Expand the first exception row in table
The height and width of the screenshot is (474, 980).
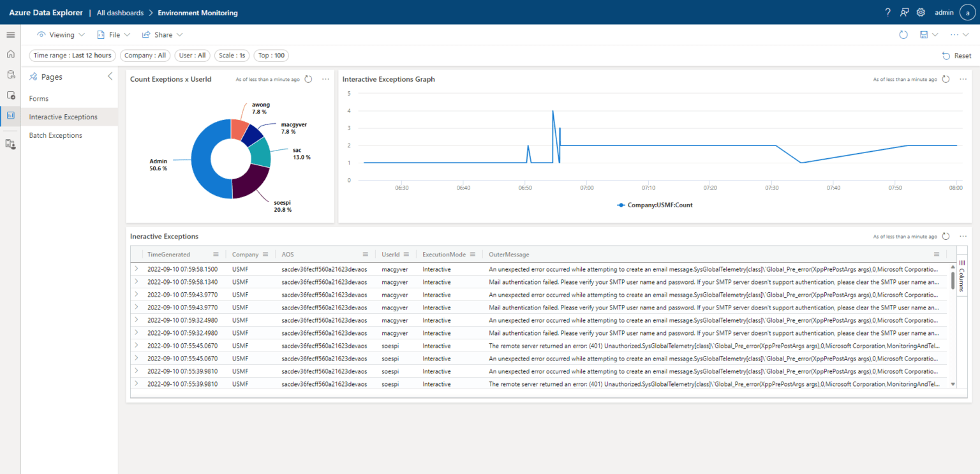(x=135, y=269)
